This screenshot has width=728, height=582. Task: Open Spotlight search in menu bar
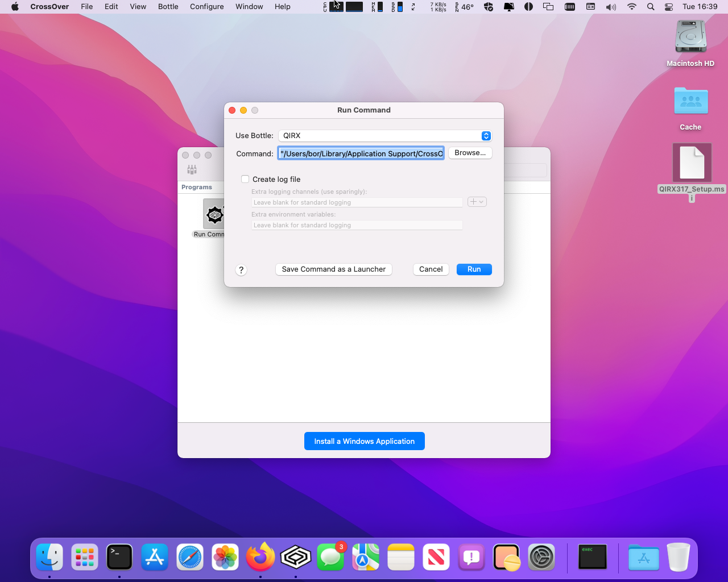point(651,7)
